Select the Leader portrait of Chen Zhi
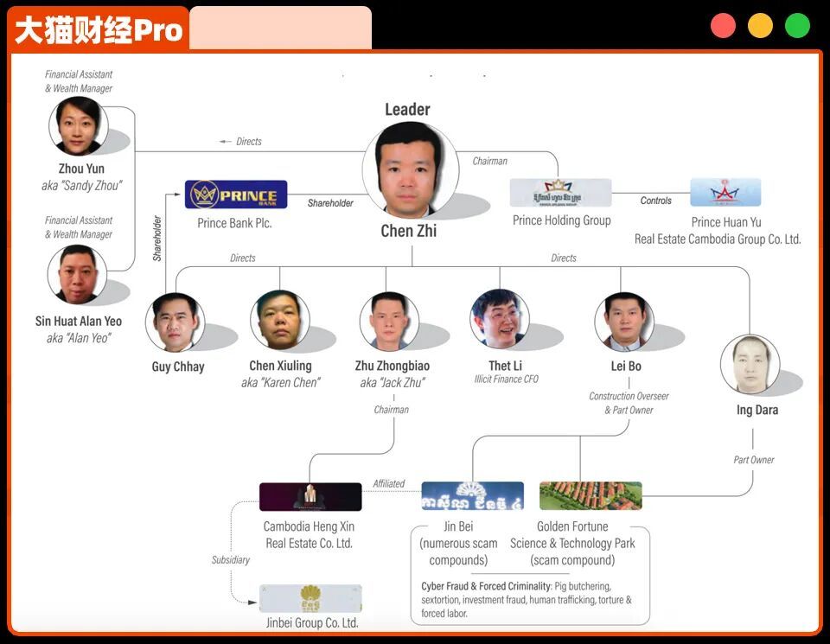Viewport: 830px width, 644px height. pyautogui.click(x=410, y=170)
